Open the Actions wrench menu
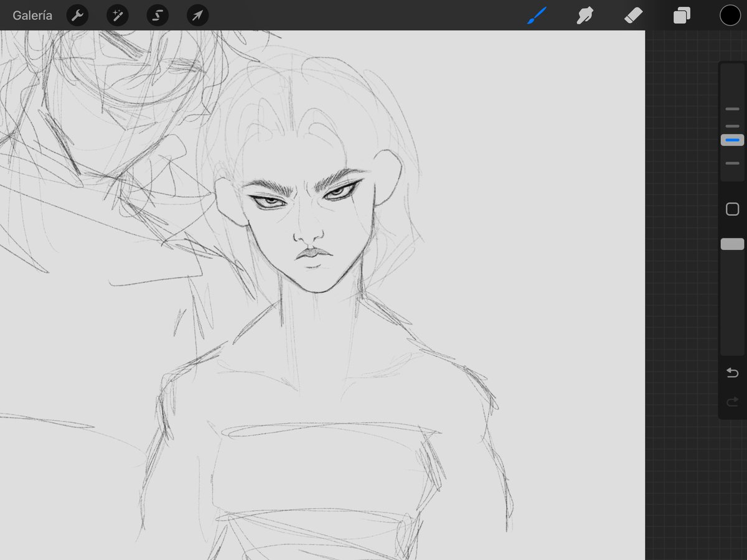 [x=77, y=15]
